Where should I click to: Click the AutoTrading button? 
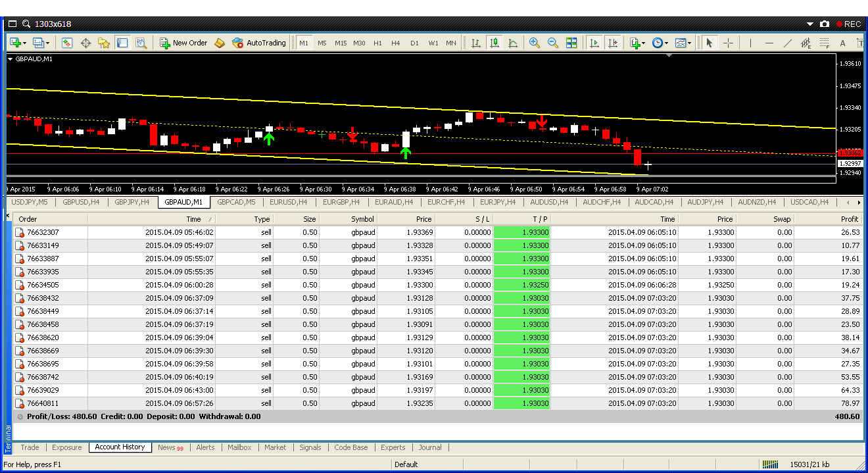click(x=259, y=43)
